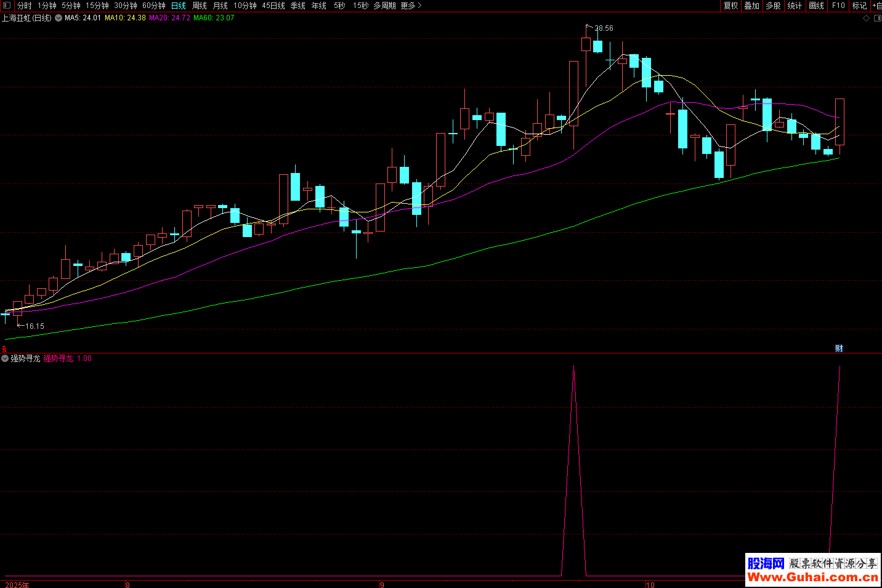Switch to the 周线 weekly chart
882x588 pixels.
(x=200, y=6)
